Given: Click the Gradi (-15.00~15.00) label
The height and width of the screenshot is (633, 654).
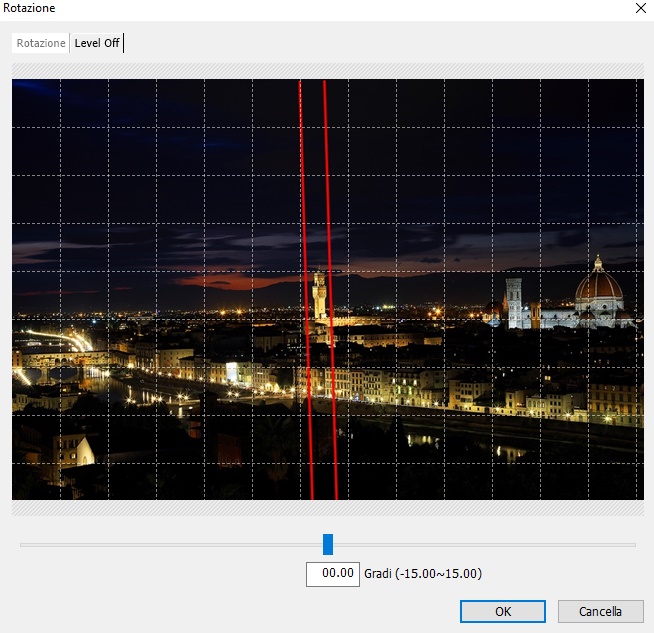Looking at the screenshot, I should (423, 574).
